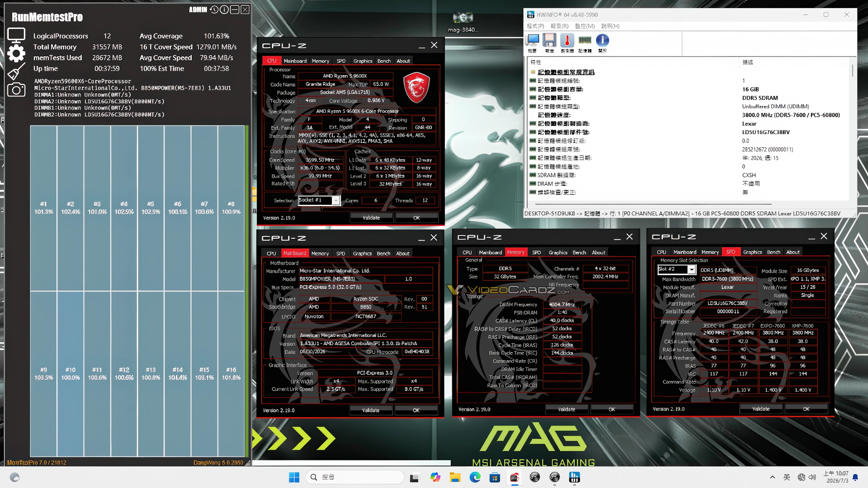Click RunMemtestPro broom cleanup icon
The width and height of the screenshot is (868, 488).
(16, 71)
